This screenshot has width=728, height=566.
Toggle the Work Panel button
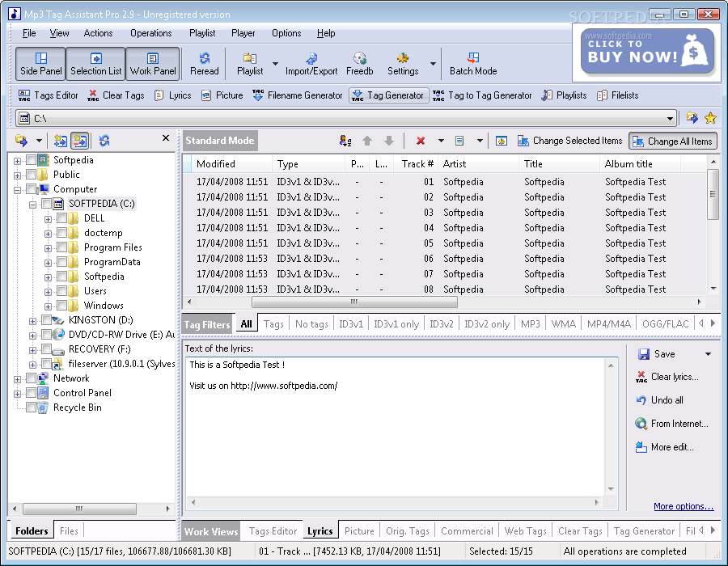[153, 64]
